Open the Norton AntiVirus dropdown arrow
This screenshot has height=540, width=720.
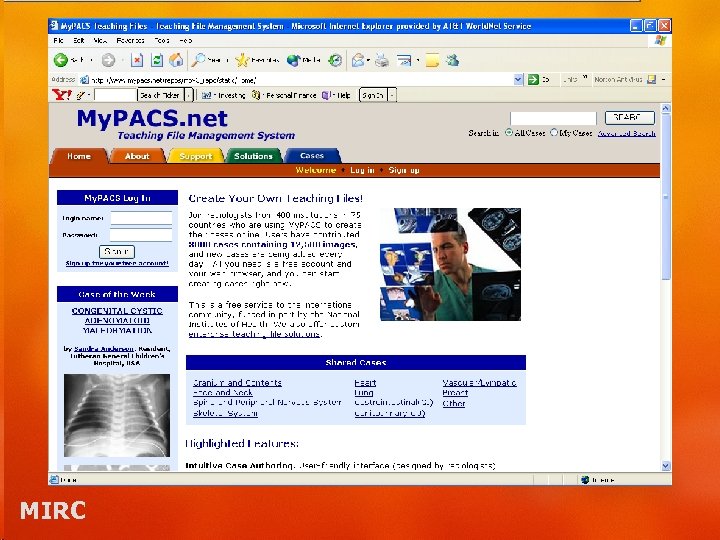click(x=664, y=79)
